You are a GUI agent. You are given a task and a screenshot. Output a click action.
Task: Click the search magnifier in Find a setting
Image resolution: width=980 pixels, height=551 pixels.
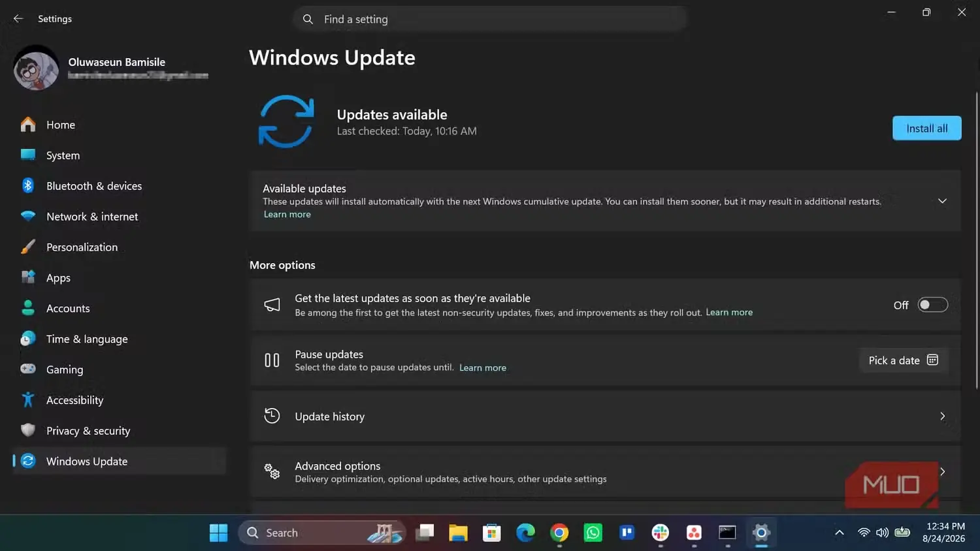(x=308, y=20)
